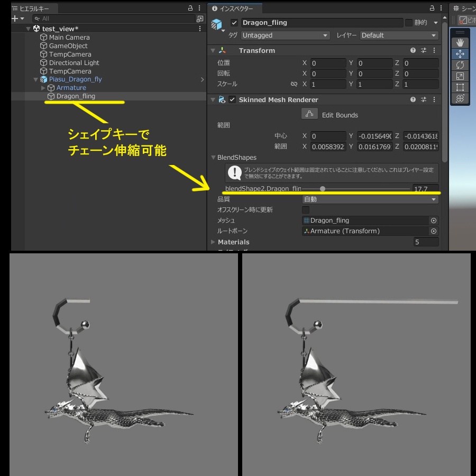Viewport: 476px width, 476px height.
Task: Collapse the Skinned Mesh Renderer component
Action: (x=213, y=99)
